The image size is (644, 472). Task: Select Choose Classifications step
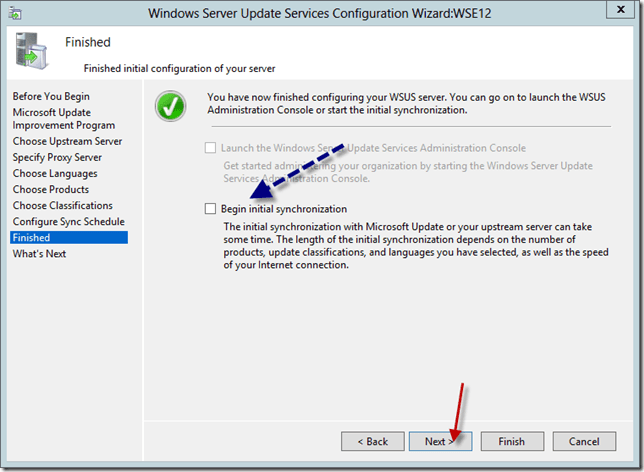tap(62, 205)
